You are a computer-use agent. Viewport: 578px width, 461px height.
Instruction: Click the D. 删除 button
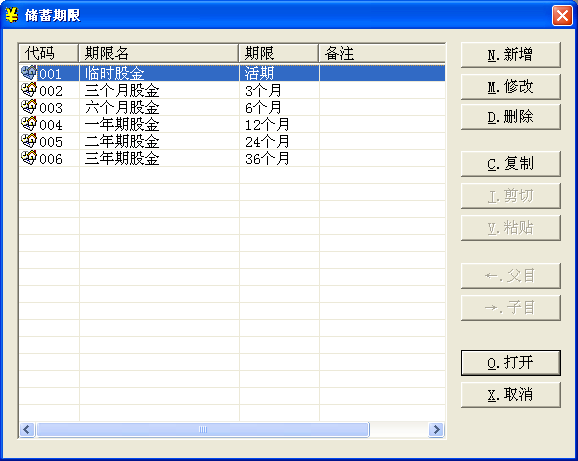click(x=511, y=117)
